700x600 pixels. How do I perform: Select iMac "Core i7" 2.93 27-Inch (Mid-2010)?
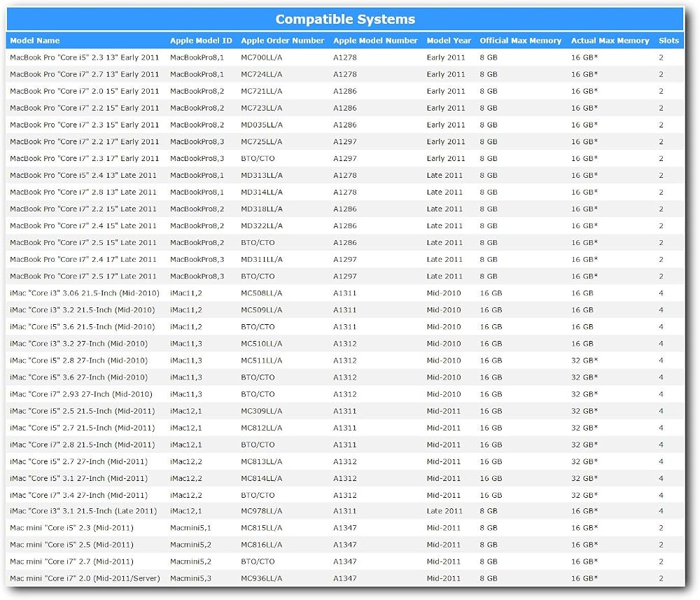[80, 394]
